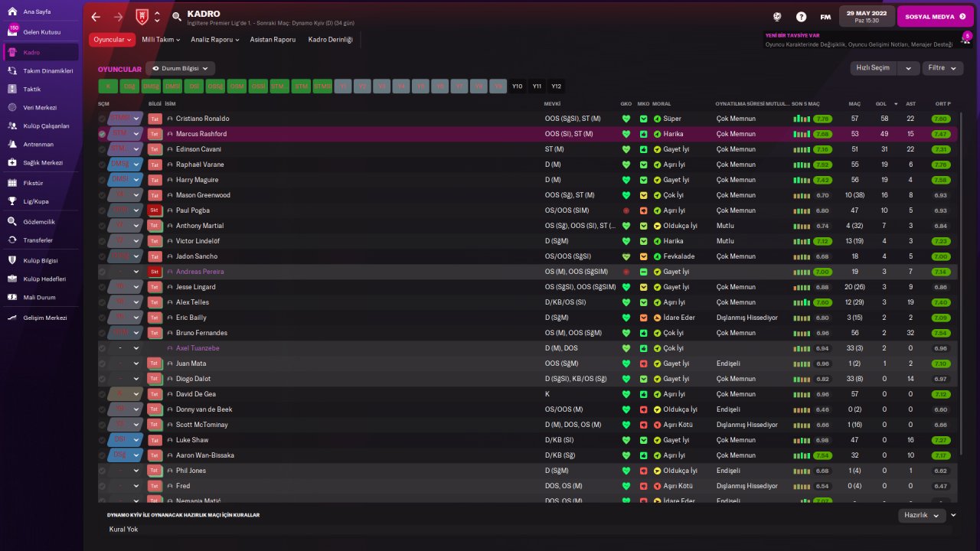
Task: Switch to the Asistan Raporu tab
Action: point(273,39)
